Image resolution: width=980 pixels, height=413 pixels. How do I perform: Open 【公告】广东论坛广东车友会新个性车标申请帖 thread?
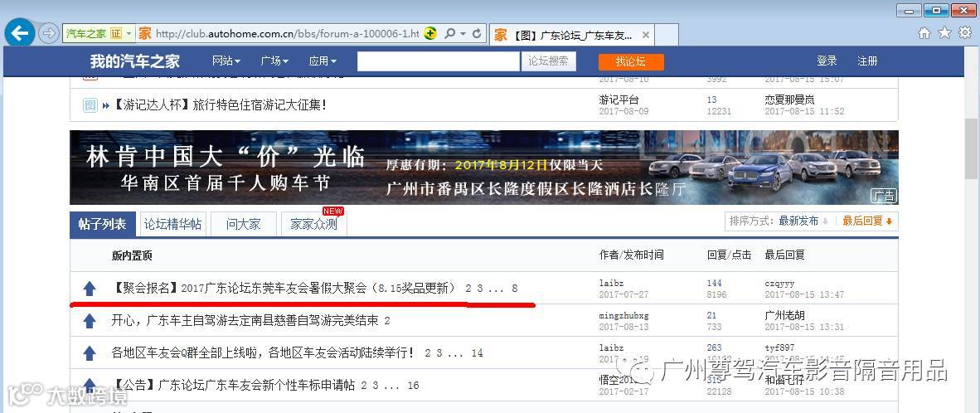click(x=234, y=386)
